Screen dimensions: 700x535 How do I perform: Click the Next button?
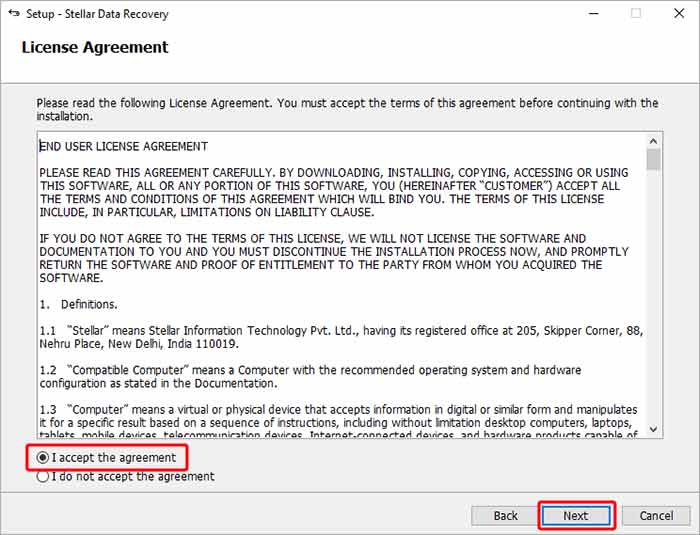[576, 516]
